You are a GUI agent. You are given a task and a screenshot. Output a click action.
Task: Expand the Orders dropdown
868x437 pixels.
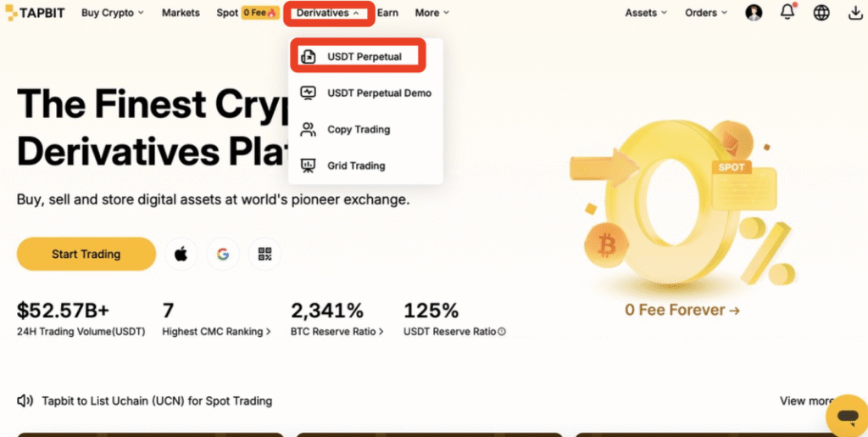tap(706, 13)
